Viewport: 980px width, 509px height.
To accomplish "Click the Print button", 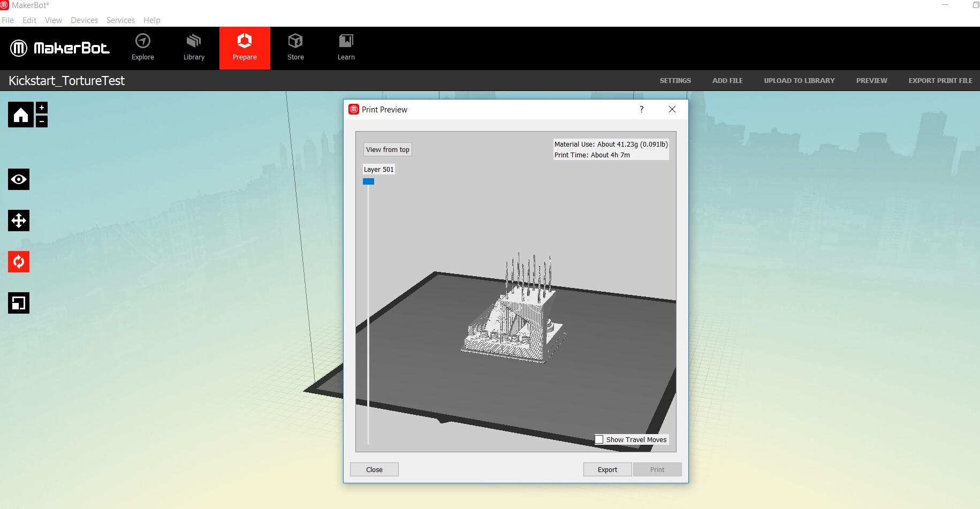I will [x=657, y=469].
